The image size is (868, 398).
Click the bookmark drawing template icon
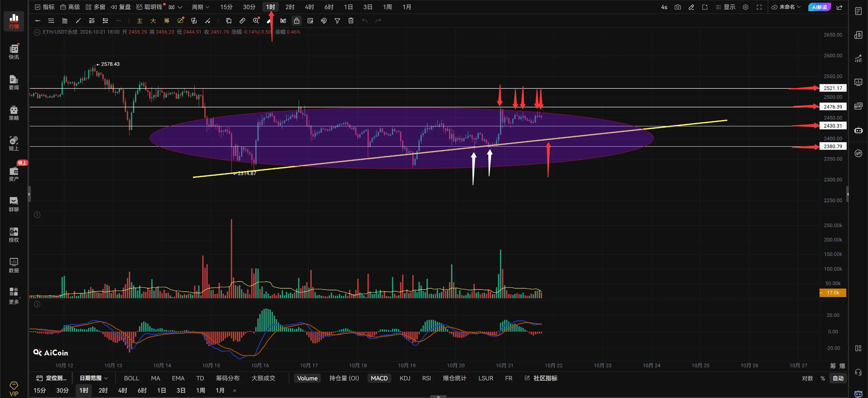point(229,21)
